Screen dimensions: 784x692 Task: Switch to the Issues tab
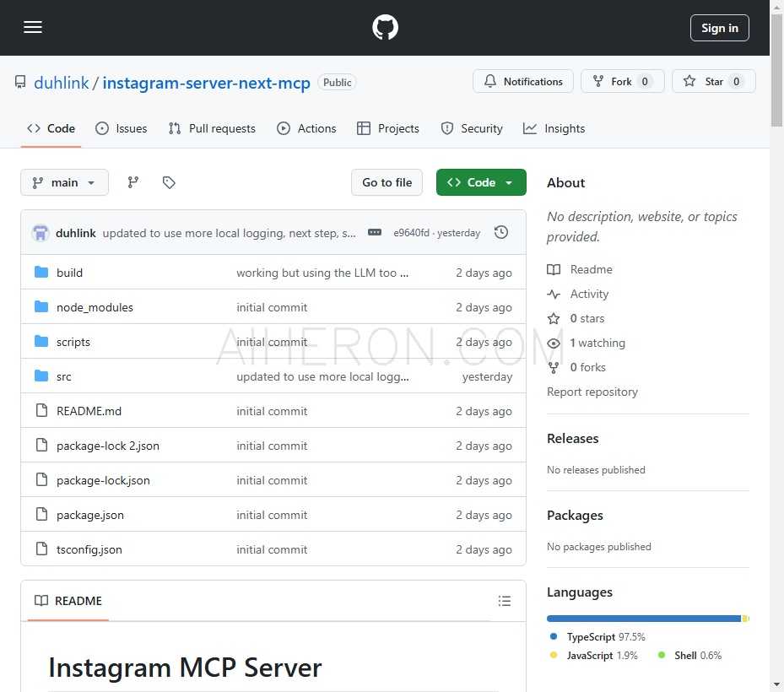pos(122,128)
